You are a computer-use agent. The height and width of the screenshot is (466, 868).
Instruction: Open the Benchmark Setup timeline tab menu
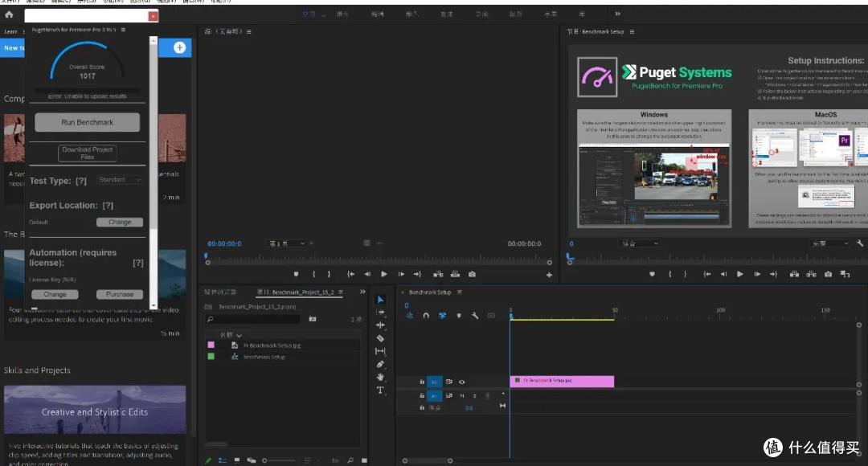click(460, 292)
